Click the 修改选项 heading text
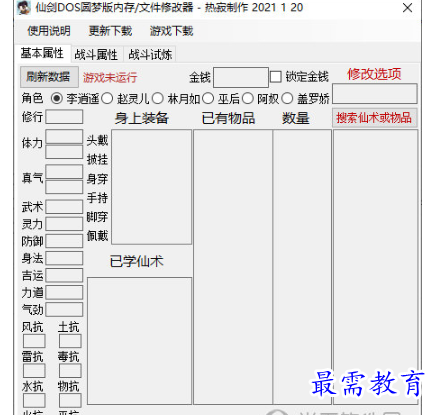 click(374, 74)
